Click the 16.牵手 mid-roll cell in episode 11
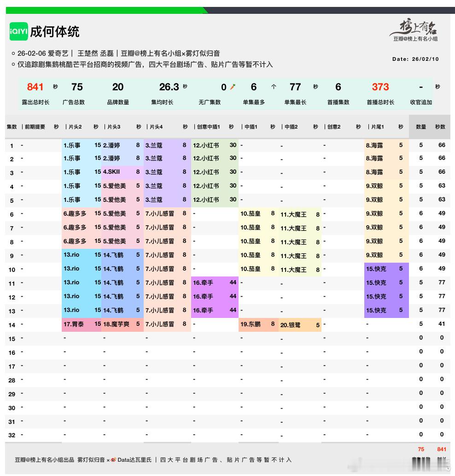This screenshot has width=455, height=476. click(x=215, y=283)
